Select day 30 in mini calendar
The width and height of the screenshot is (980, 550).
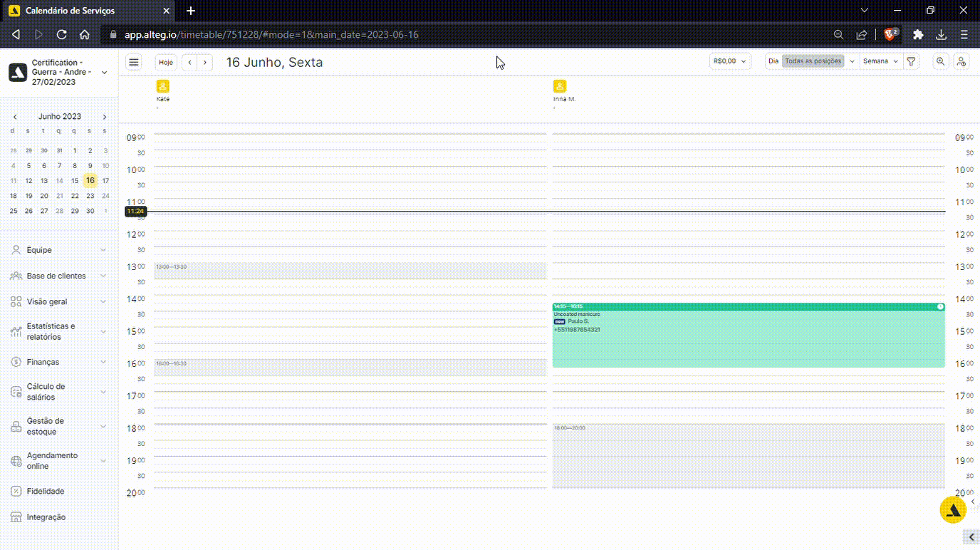click(90, 211)
